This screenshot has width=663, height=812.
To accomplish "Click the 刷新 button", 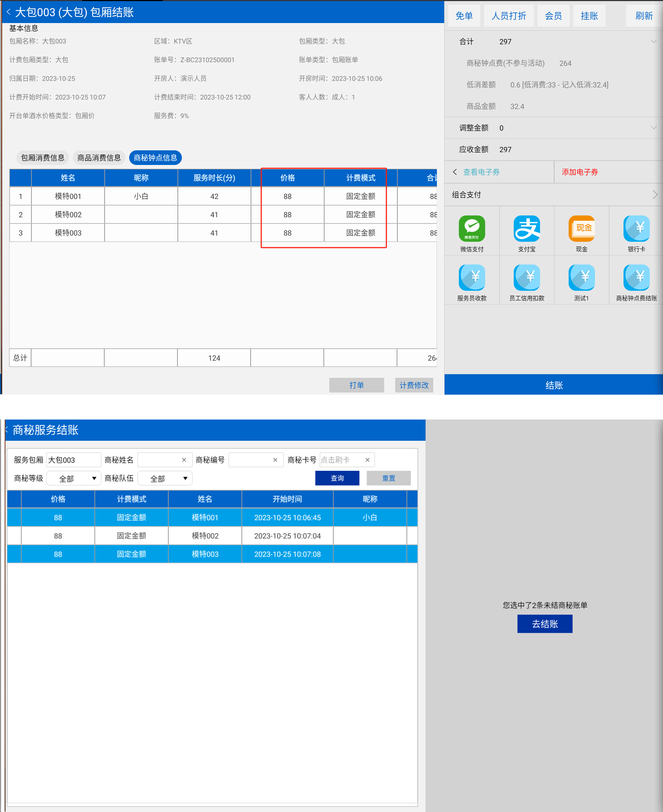I will pos(644,16).
